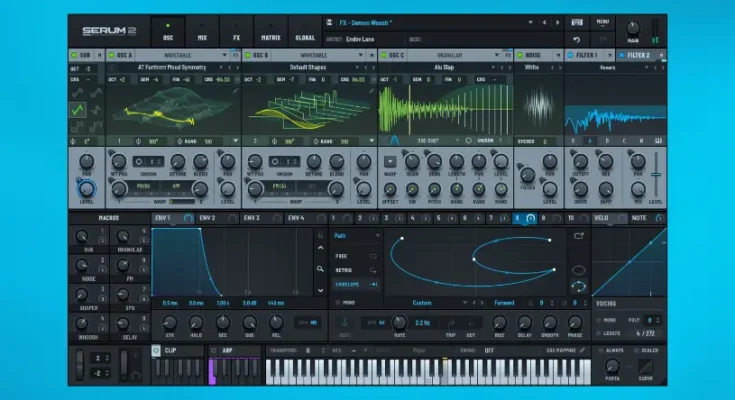Enable the CLIP toggle beside keyboard
The height and width of the screenshot is (400, 735).
(x=156, y=351)
